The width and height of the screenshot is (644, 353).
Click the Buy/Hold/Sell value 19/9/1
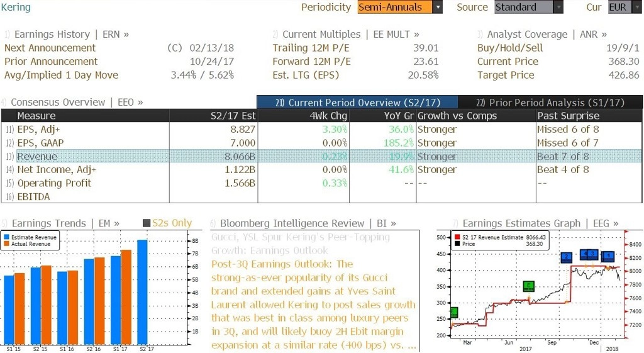click(x=623, y=48)
